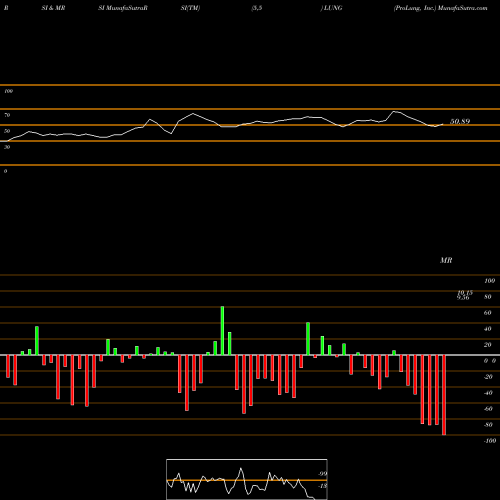This screenshot has height=500, width=500.
Task: Click the RSI axis label 100
Action: tap(8, 91)
